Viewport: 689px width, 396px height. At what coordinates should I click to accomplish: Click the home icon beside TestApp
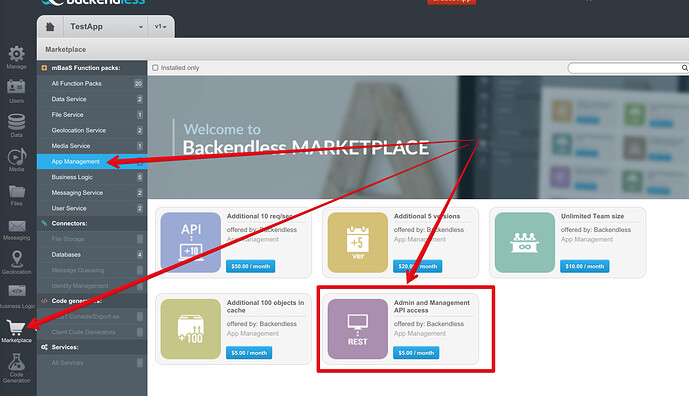tap(50, 27)
